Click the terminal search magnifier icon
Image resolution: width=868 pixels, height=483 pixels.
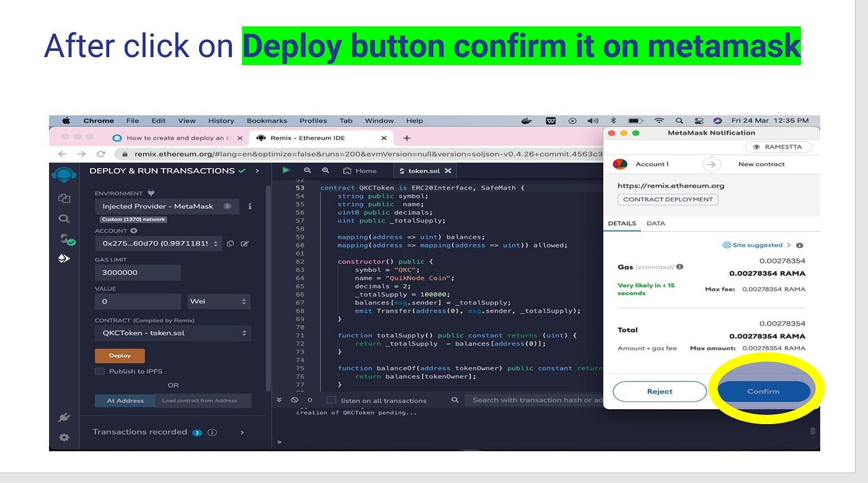point(455,400)
